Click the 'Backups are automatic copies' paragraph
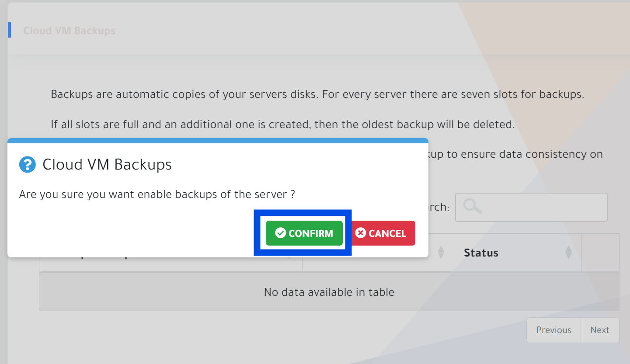Viewport: 630px width, 364px height. tap(317, 94)
